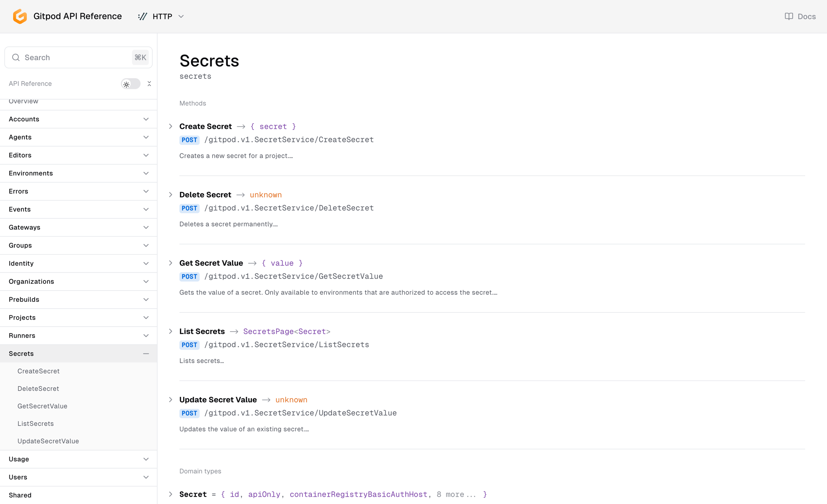Open the HTTP language dropdown chevron

tap(181, 17)
